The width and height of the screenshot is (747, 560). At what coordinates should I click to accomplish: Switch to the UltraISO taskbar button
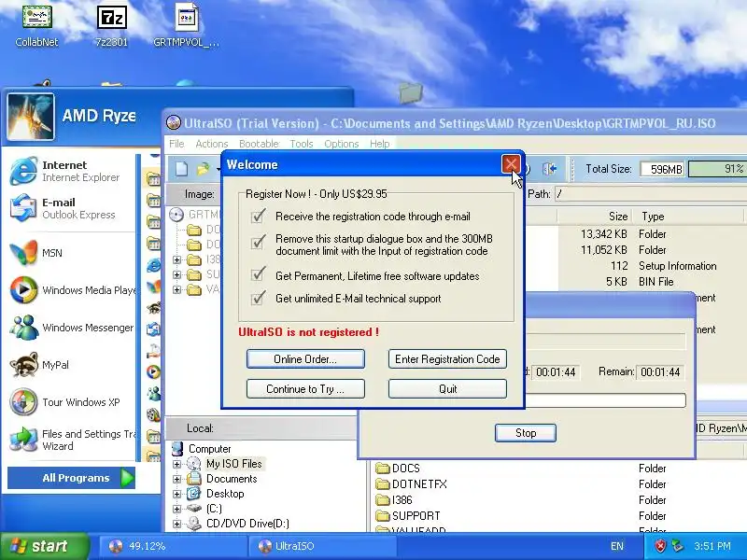pyautogui.click(x=322, y=546)
